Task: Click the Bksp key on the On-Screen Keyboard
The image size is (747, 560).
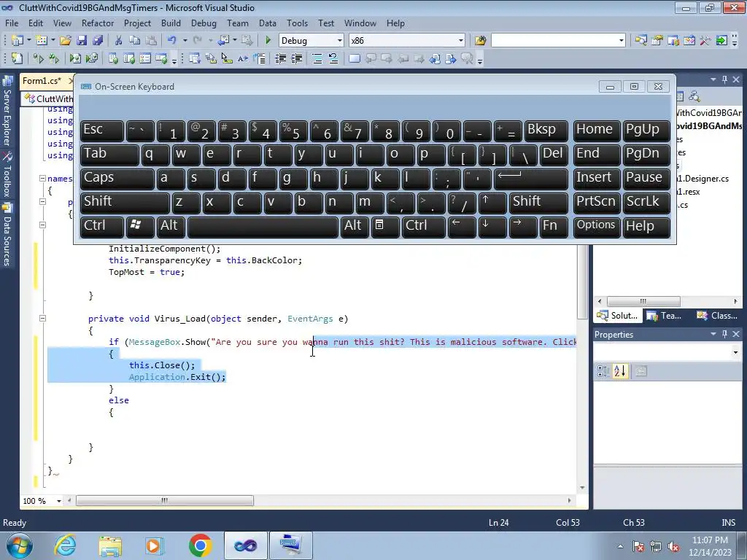Action: pyautogui.click(x=546, y=131)
